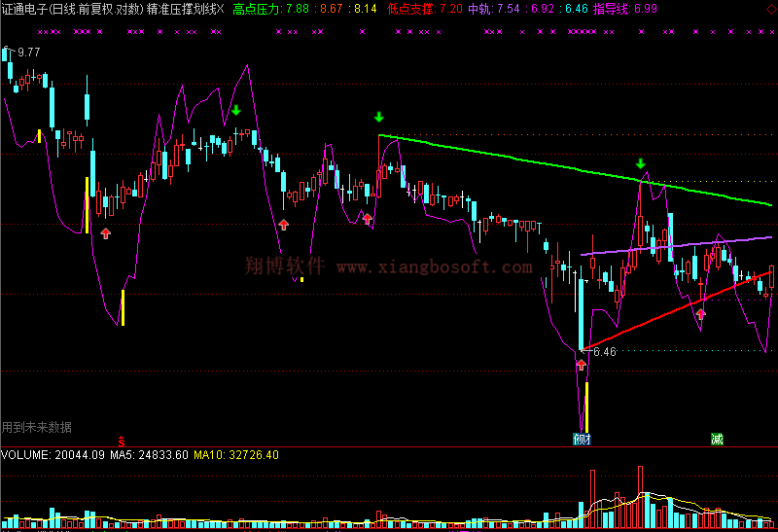Viewport: 778px width, 532px height.
Task: Click the rightmost green down arrow signal
Action: pyautogui.click(x=640, y=163)
